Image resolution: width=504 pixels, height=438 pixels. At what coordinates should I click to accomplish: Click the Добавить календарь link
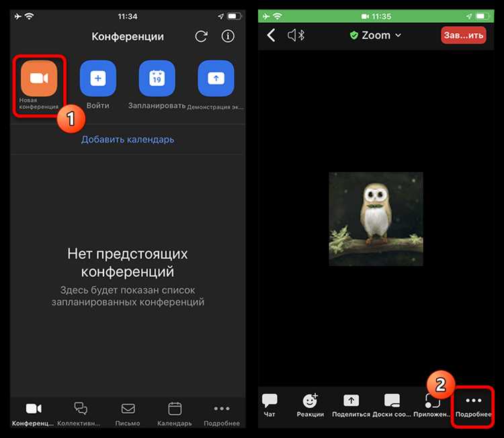tap(128, 140)
